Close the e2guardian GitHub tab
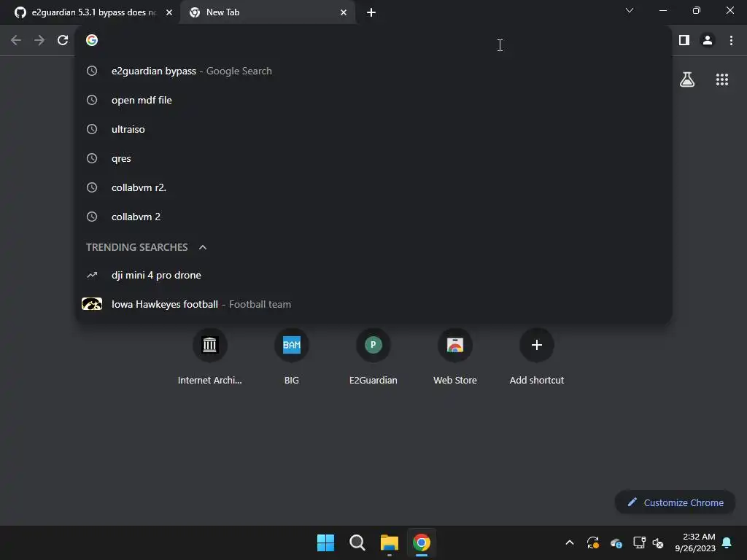This screenshot has height=560, width=747. [169, 12]
